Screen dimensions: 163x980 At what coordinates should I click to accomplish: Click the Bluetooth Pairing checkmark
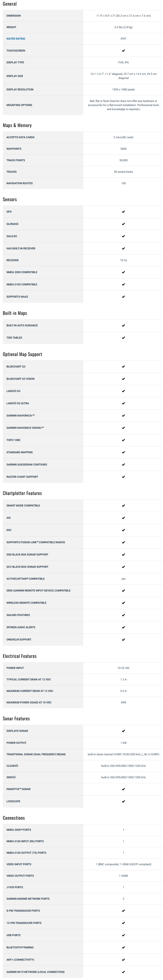pyautogui.click(x=123, y=947)
